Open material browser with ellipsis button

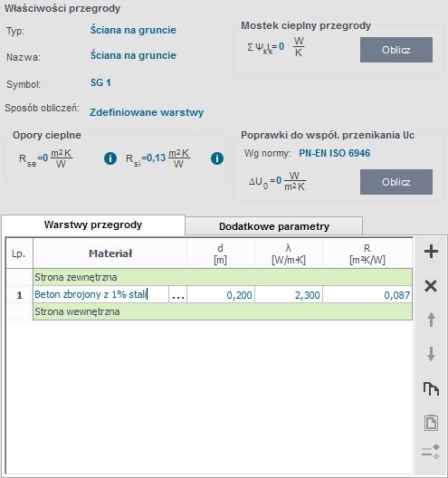point(178,295)
